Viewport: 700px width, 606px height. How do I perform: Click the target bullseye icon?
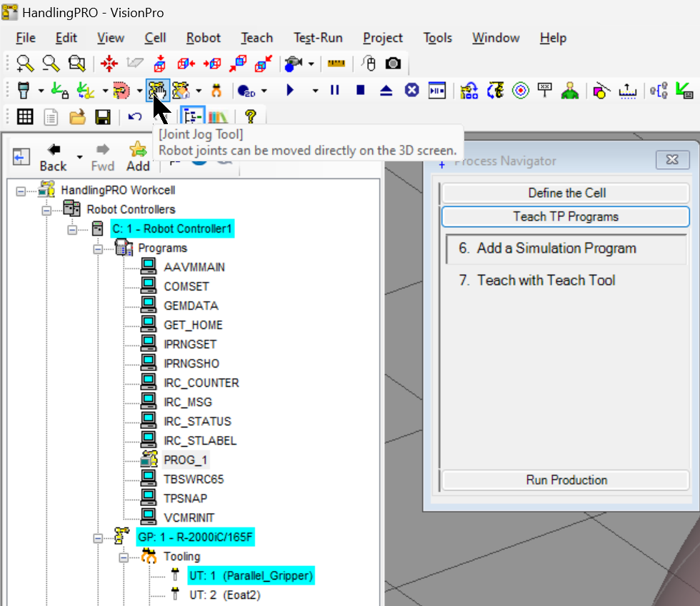(521, 91)
